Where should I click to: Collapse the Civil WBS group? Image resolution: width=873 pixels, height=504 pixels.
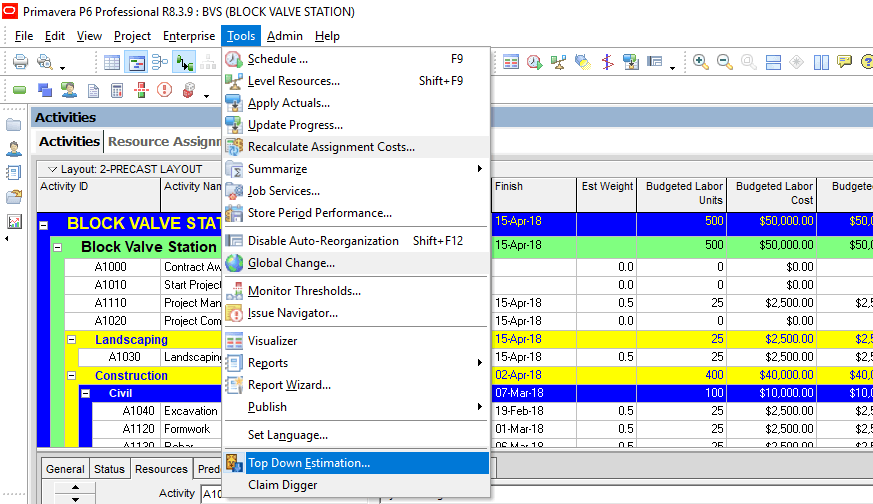[x=85, y=393]
